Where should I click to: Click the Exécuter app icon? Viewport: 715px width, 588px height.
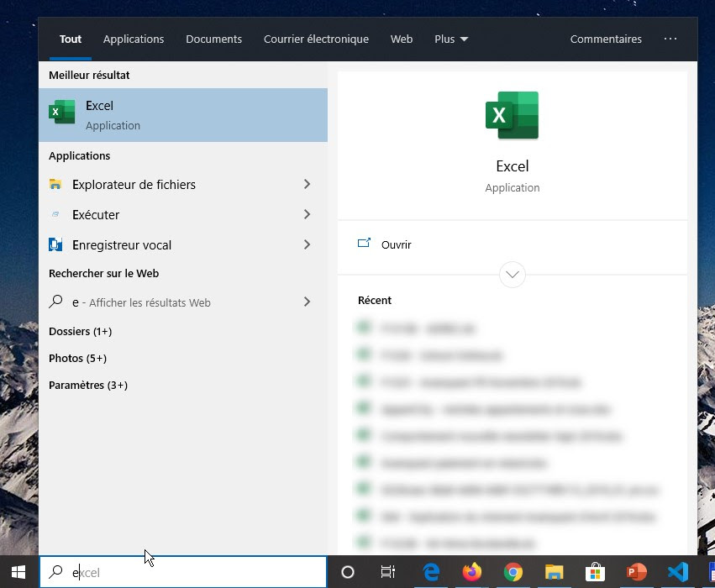55,214
